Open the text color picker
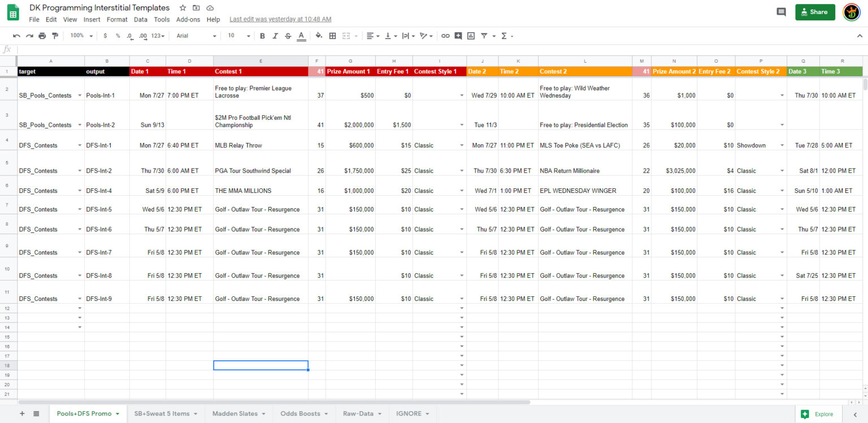This screenshot has height=423, width=868. pos(301,36)
